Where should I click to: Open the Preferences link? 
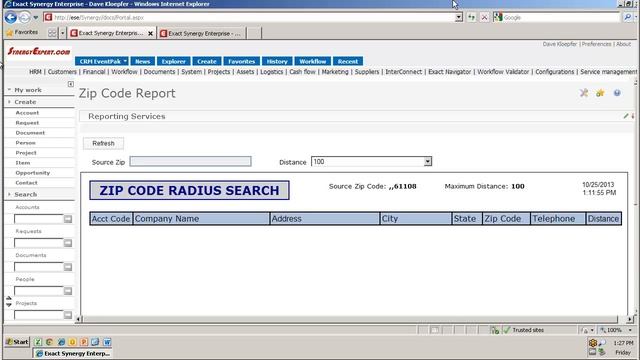[596, 44]
